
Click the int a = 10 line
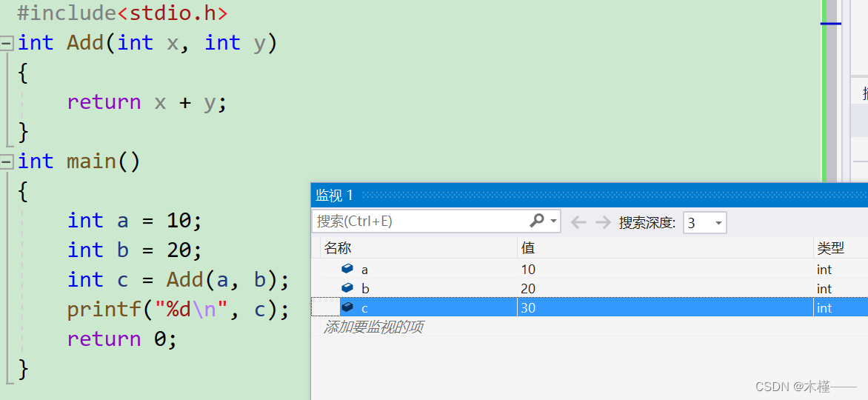pos(135,221)
